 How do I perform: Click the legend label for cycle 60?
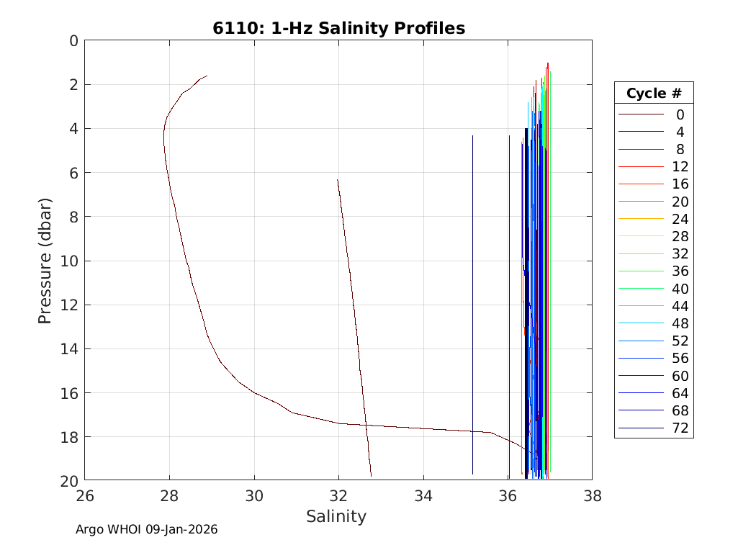point(680,376)
